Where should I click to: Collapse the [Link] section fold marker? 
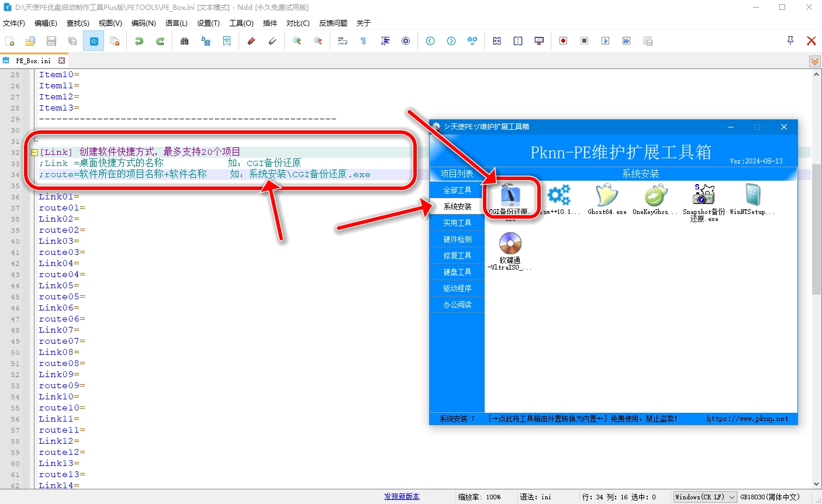34,153
